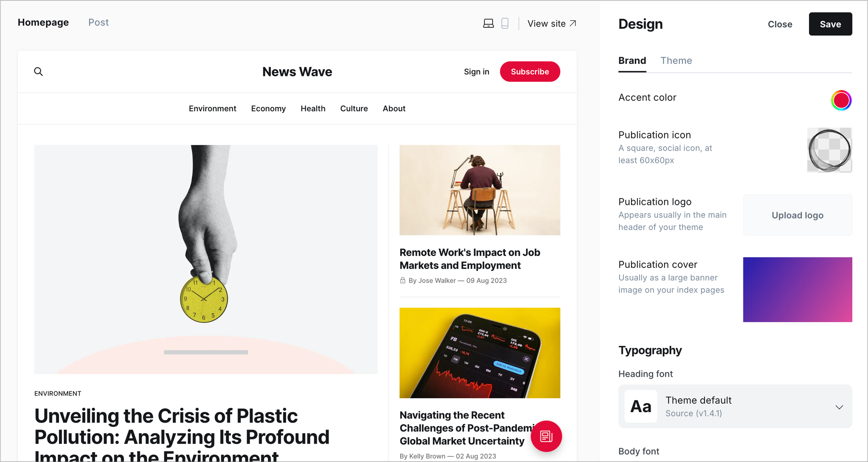Click the View site arrow icon
The image size is (868, 462).
tap(573, 23)
